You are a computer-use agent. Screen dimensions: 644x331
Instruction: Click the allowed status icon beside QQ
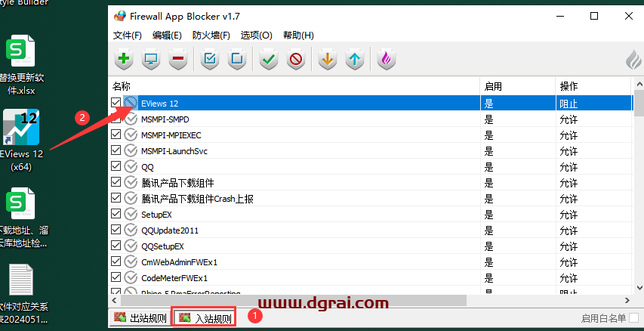point(131,167)
